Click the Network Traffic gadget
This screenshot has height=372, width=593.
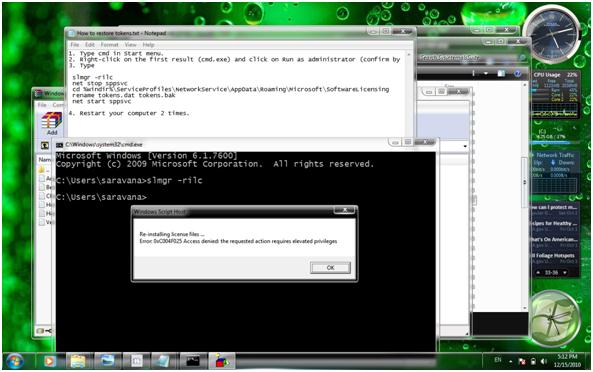[555, 173]
